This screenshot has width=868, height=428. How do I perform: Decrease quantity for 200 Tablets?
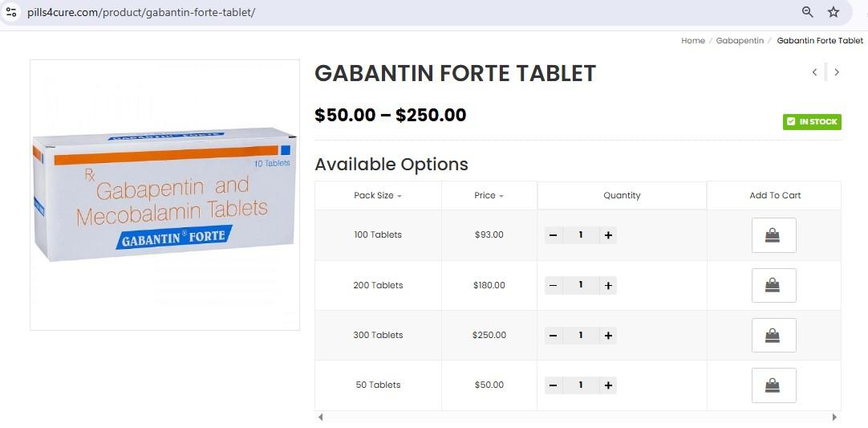[x=553, y=285]
